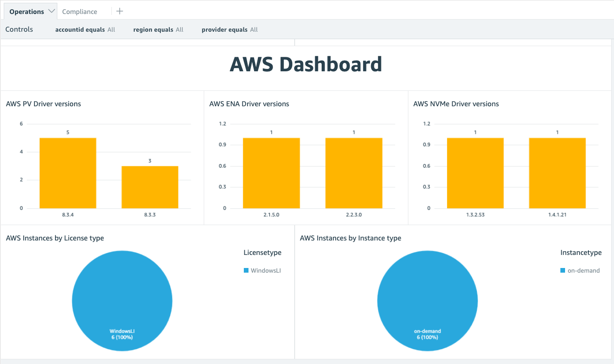The width and height of the screenshot is (614, 364).
Task: Select the 8.3.3 PV driver bar
Action: 150,187
